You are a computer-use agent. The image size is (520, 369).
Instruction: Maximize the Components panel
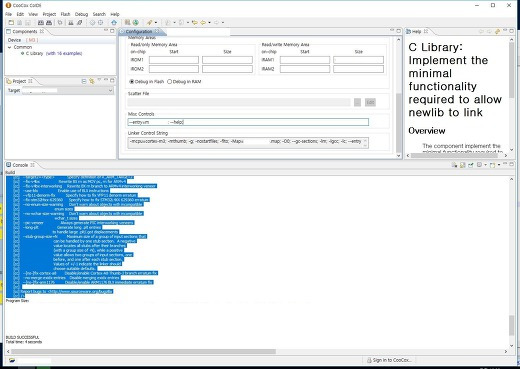click(112, 31)
